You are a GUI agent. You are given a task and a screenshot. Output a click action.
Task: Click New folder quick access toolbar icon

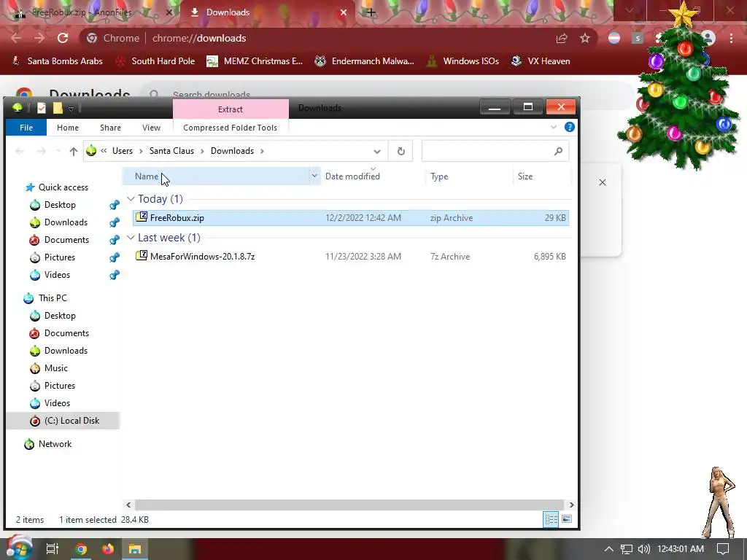pyautogui.click(x=58, y=108)
